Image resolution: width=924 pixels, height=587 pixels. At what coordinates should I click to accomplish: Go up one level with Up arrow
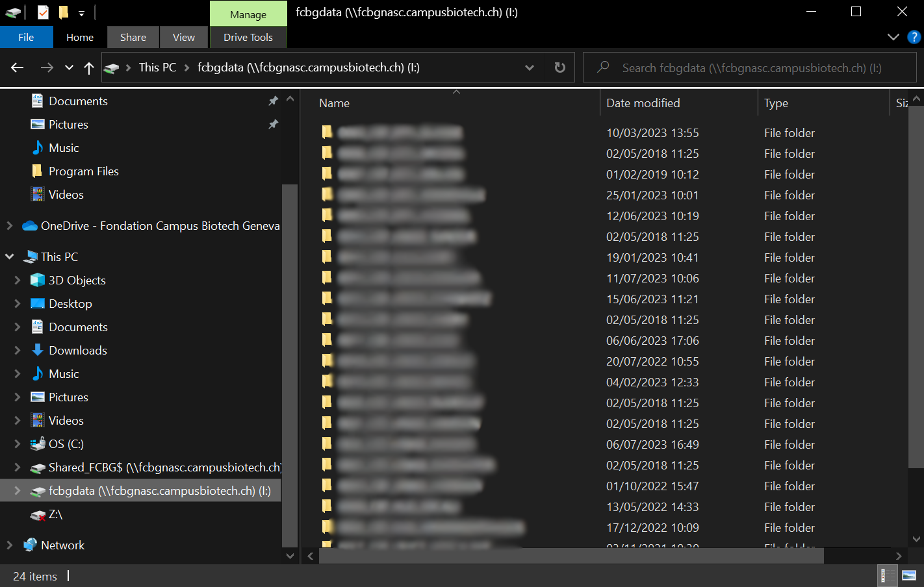89,68
